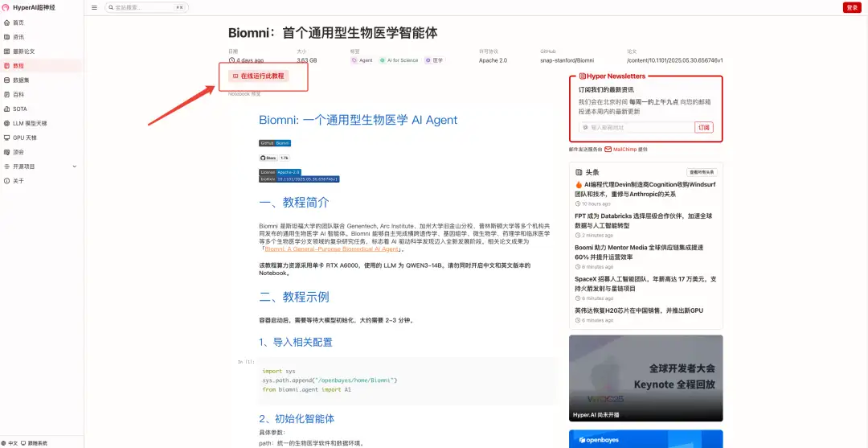Click the 二、教程示例 heading
The width and height of the screenshot is (868, 448).
pyautogui.click(x=294, y=297)
